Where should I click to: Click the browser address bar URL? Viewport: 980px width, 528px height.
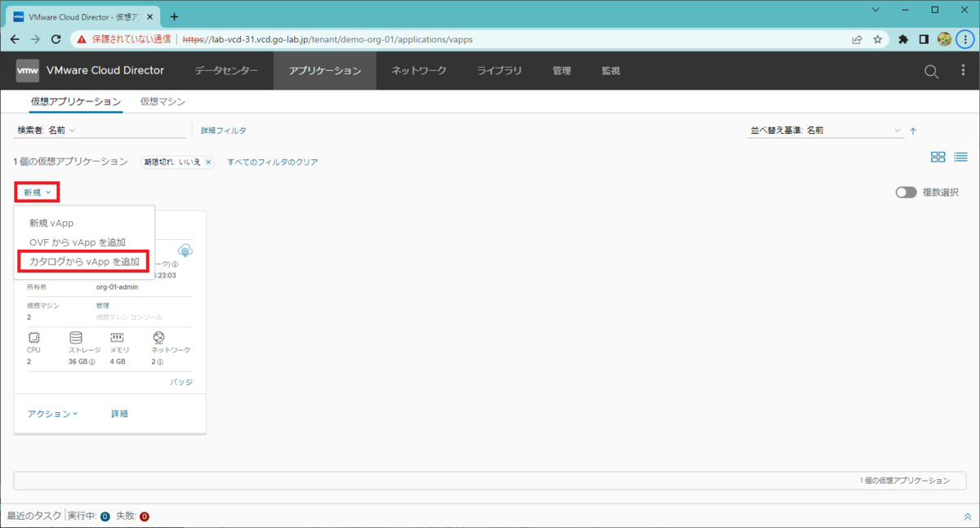pyautogui.click(x=327, y=39)
